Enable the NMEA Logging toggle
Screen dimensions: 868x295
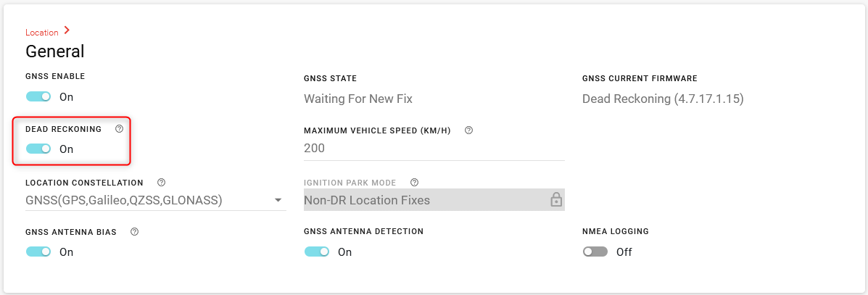click(x=595, y=252)
